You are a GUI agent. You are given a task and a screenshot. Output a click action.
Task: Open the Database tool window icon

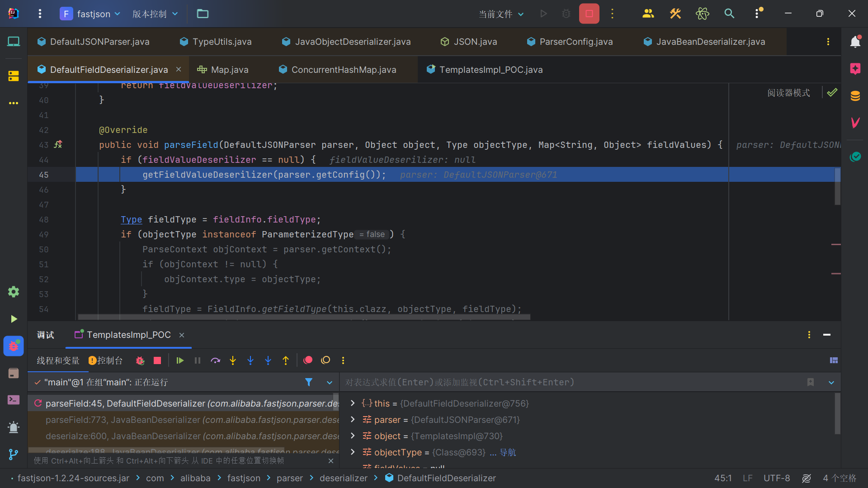(x=855, y=96)
